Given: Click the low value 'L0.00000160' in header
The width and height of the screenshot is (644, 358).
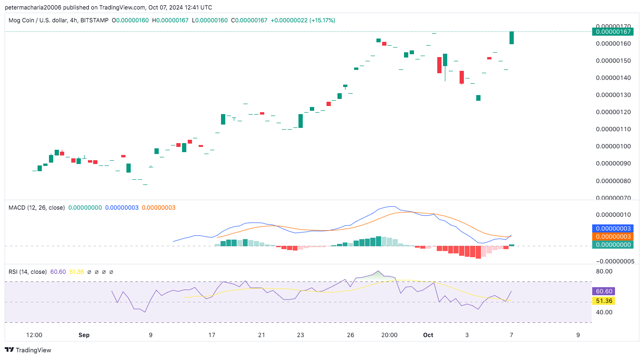Looking at the screenshot, I should (210, 20).
